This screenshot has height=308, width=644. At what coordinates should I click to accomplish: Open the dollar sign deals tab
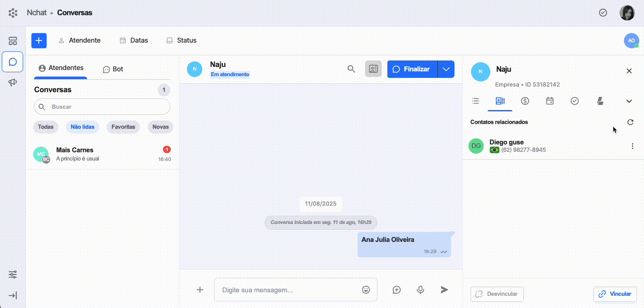[525, 101]
